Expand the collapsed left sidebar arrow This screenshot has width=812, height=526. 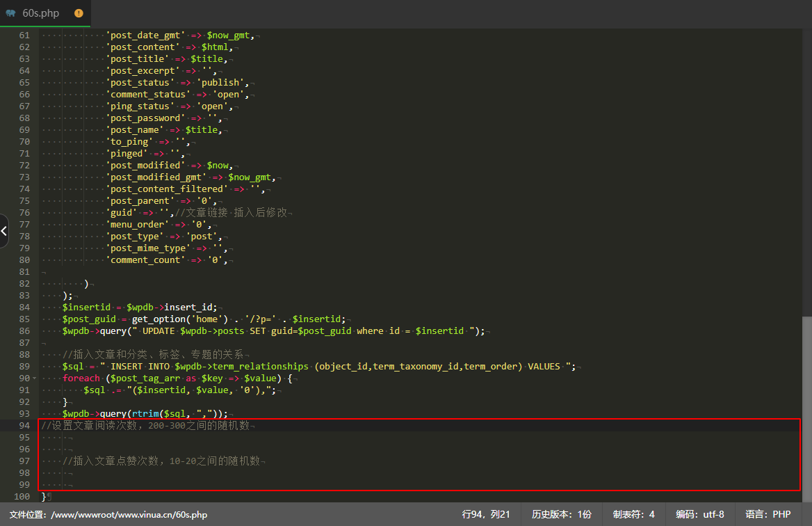click(3, 230)
